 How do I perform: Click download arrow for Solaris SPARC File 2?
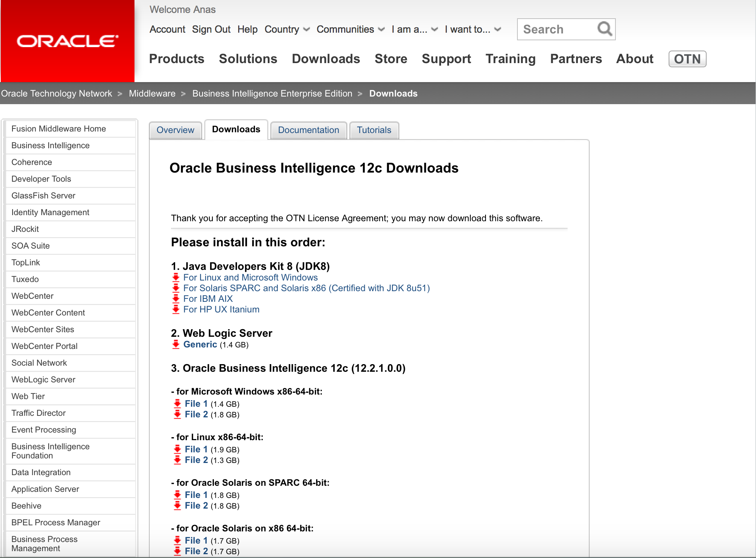(177, 506)
